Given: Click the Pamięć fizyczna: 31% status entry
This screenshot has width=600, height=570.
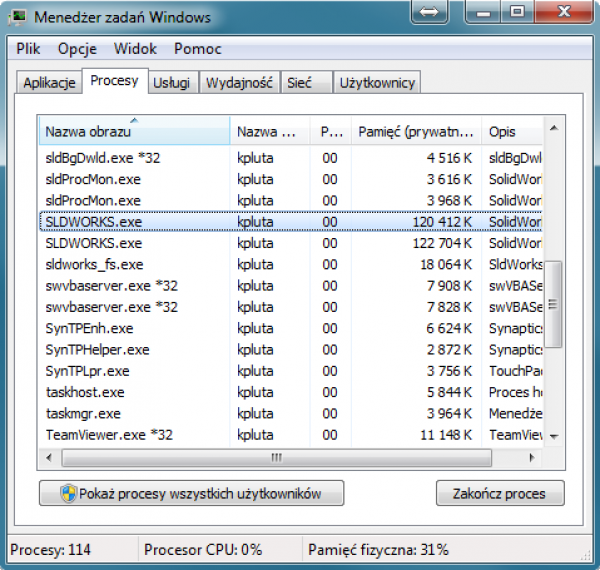Looking at the screenshot, I should coord(378,550).
